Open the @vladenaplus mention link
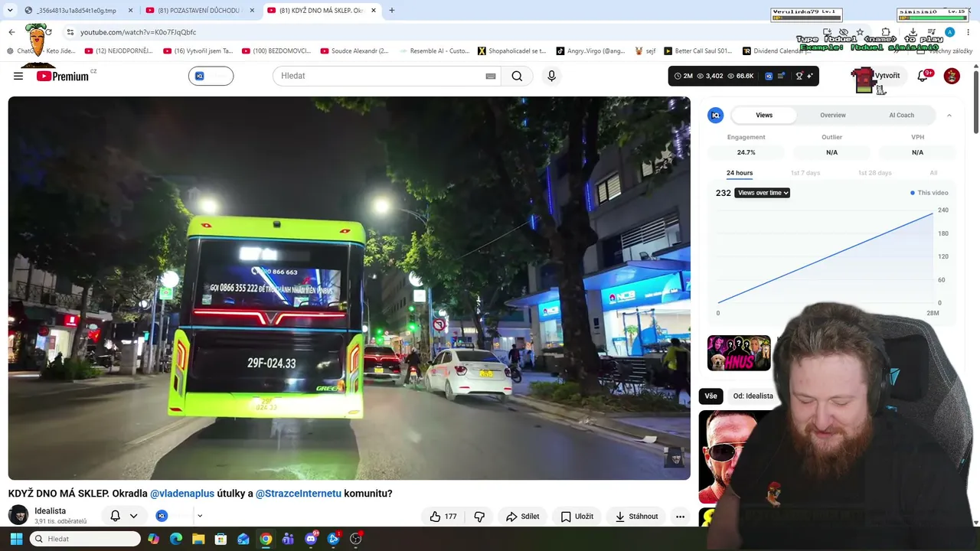This screenshot has height=551, width=980. coord(182,494)
